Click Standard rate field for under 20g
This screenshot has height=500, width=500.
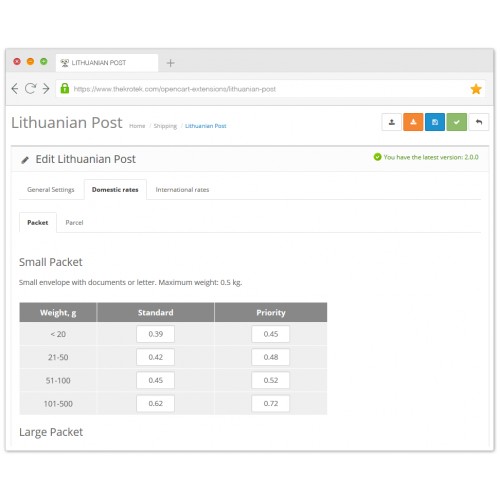(x=155, y=334)
